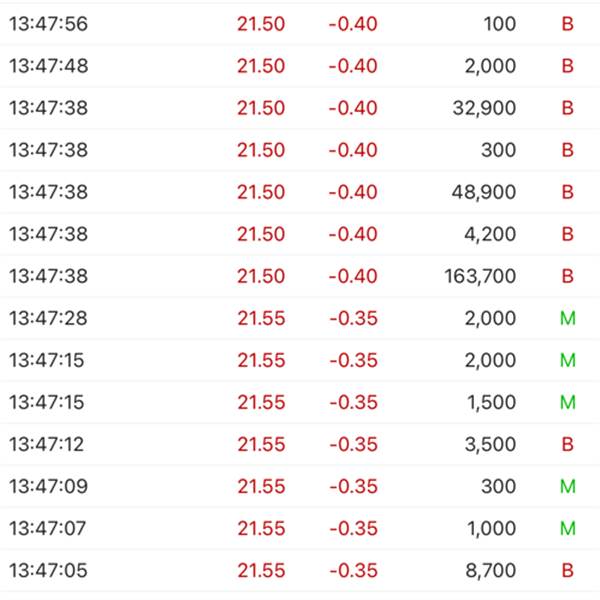This screenshot has height=600, width=600.
Task: Select the 13:47:48 trade time
Action: tap(48, 66)
